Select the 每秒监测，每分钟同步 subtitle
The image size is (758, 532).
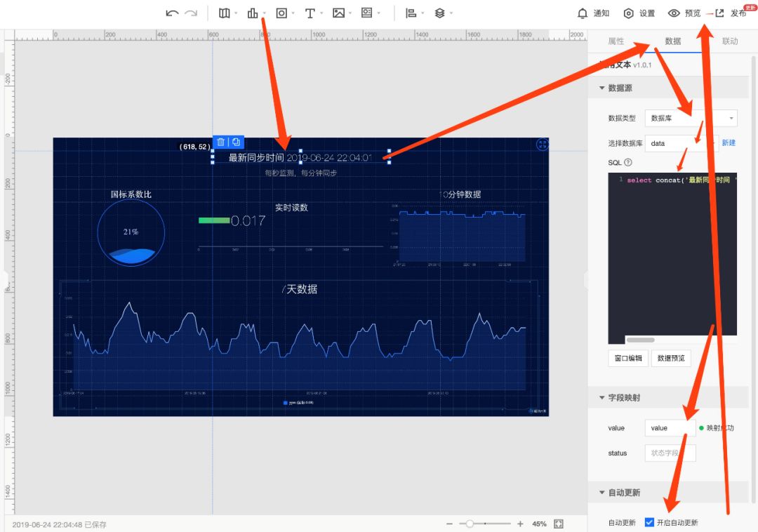300,173
